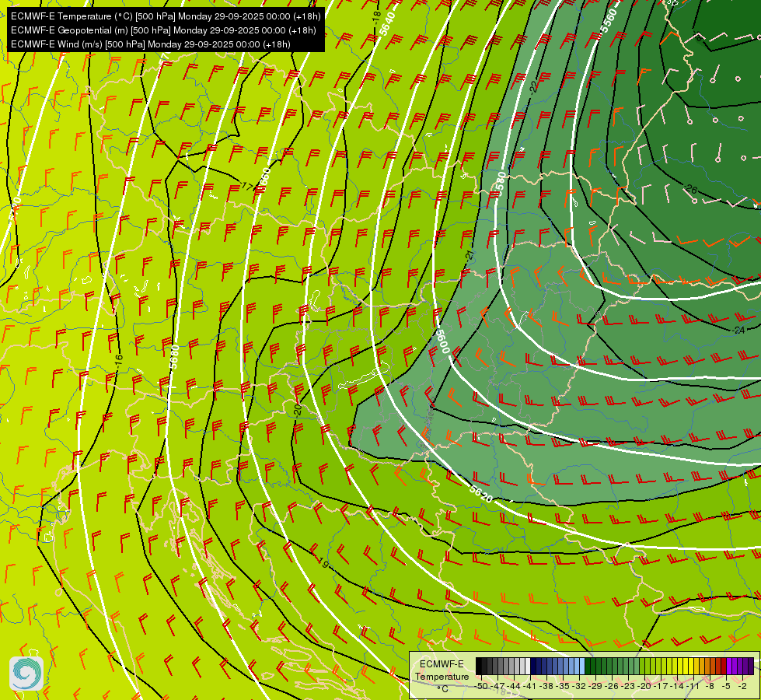The height and width of the screenshot is (700, 761).
Task: Click the 5680 geopotential contour label
Action: 175,357
